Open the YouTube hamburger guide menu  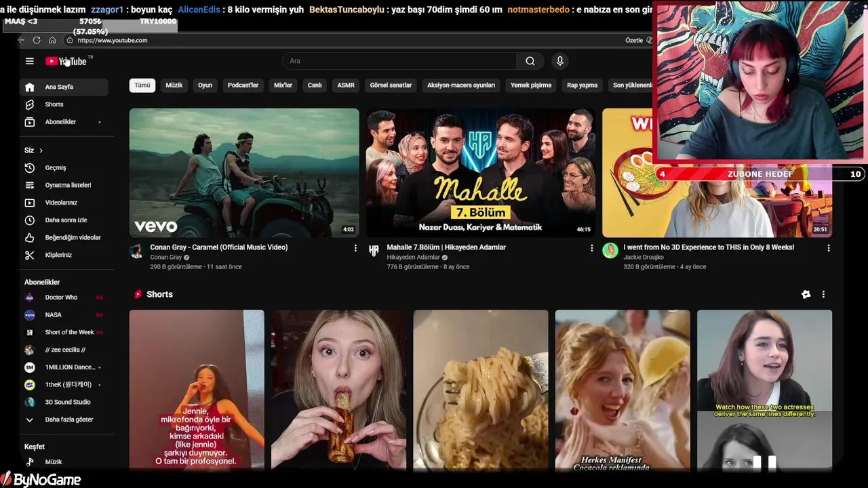point(29,61)
